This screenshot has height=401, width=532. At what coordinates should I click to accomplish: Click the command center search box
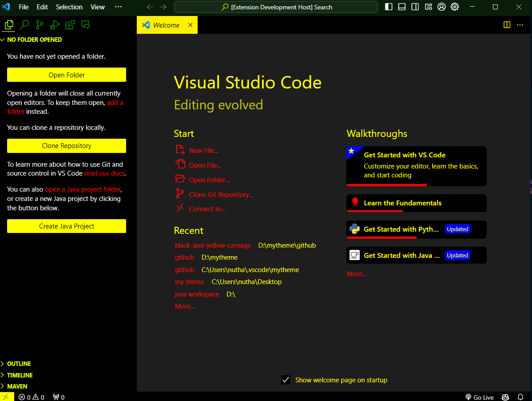pos(276,7)
